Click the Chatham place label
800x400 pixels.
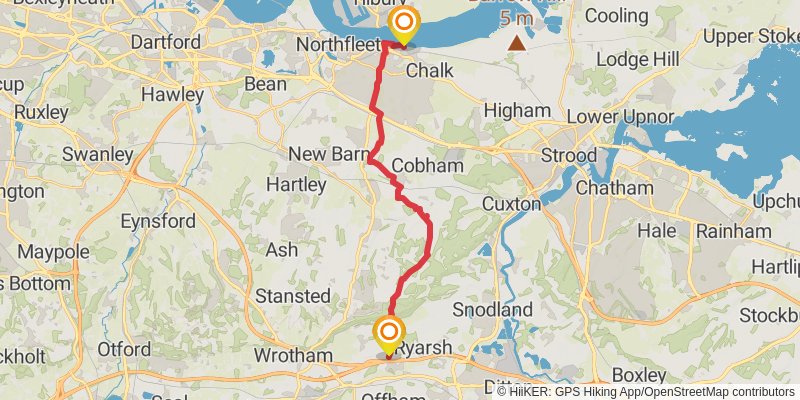614,188
